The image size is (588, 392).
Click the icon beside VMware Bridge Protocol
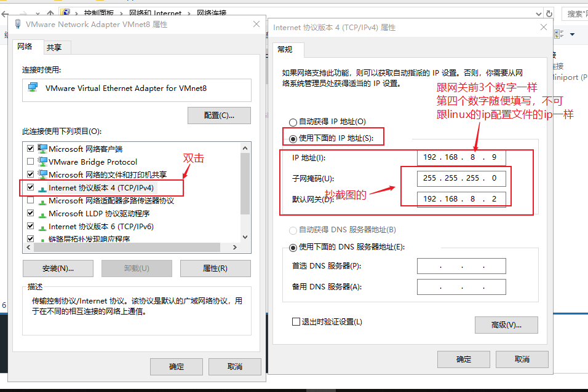coord(41,161)
